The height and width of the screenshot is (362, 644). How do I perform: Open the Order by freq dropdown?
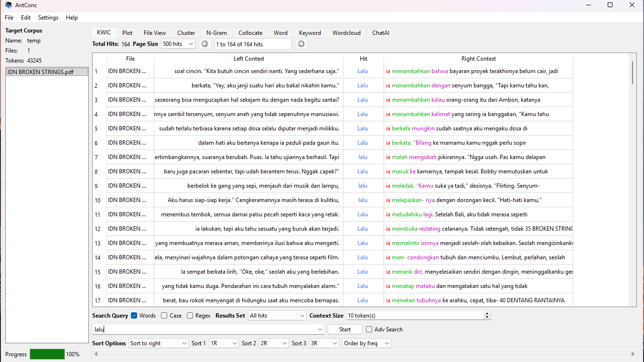(x=366, y=343)
